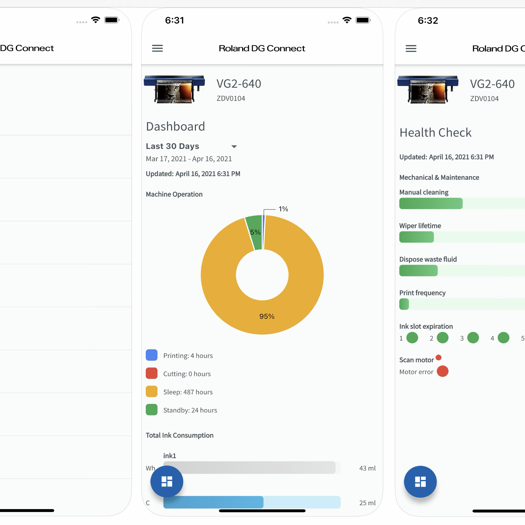Tap serial ZDV0104 on Dashboard screen

click(231, 98)
